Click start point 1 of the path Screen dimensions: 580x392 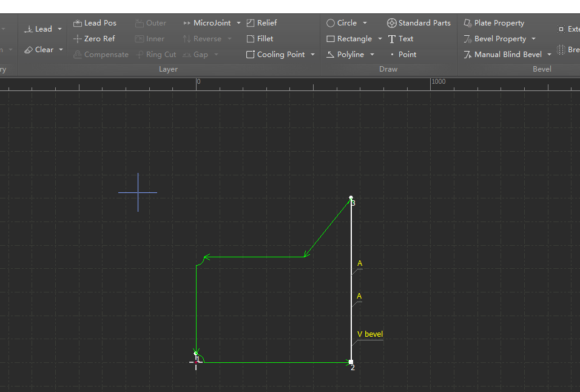click(x=196, y=354)
